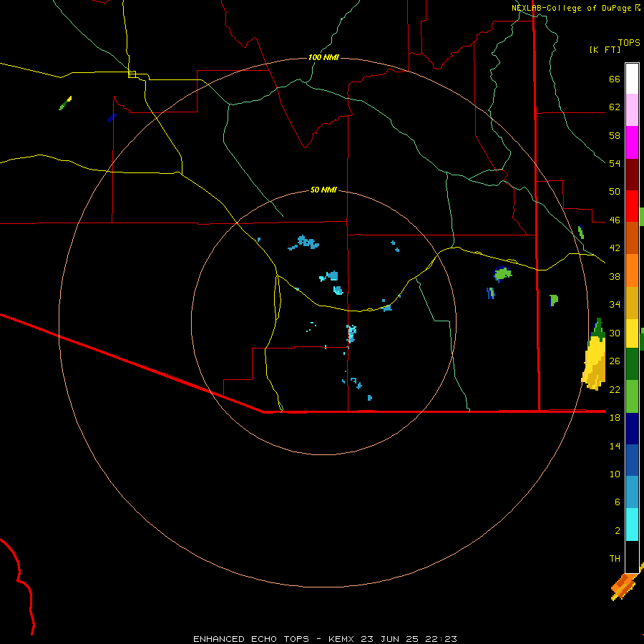Viewport: 644px width, 644px height.
Task: Pick the light green legend band
Action: [x=632, y=396]
